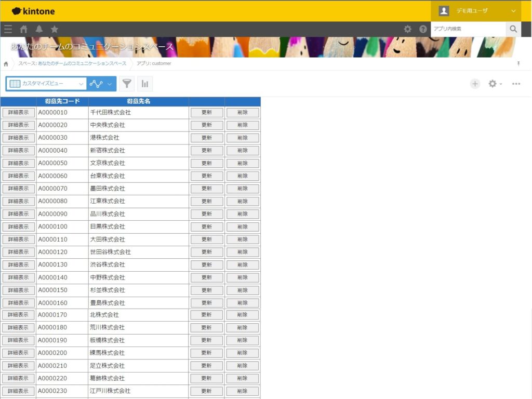Image resolution: width=532 pixels, height=399 pixels.
Task: Open app settings gear icon
Action: [x=493, y=84]
